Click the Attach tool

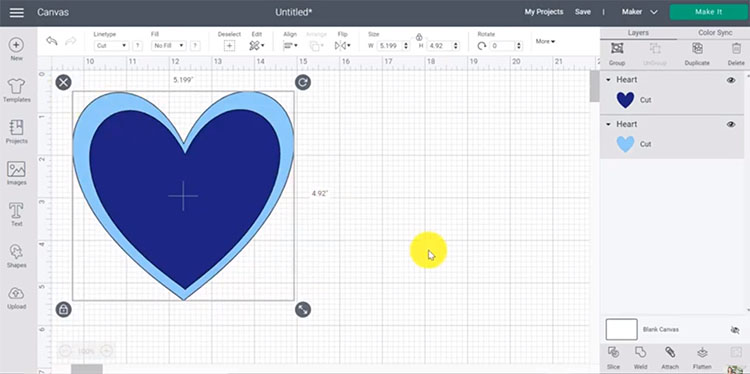tap(670, 359)
